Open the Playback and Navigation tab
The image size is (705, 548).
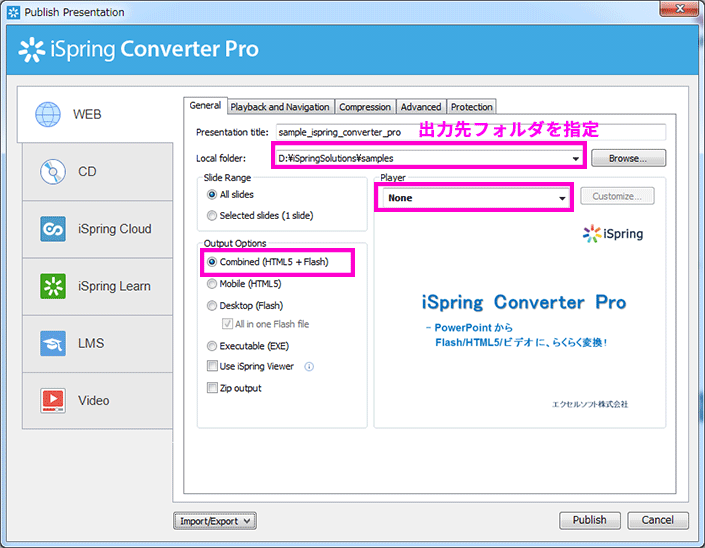(x=280, y=107)
